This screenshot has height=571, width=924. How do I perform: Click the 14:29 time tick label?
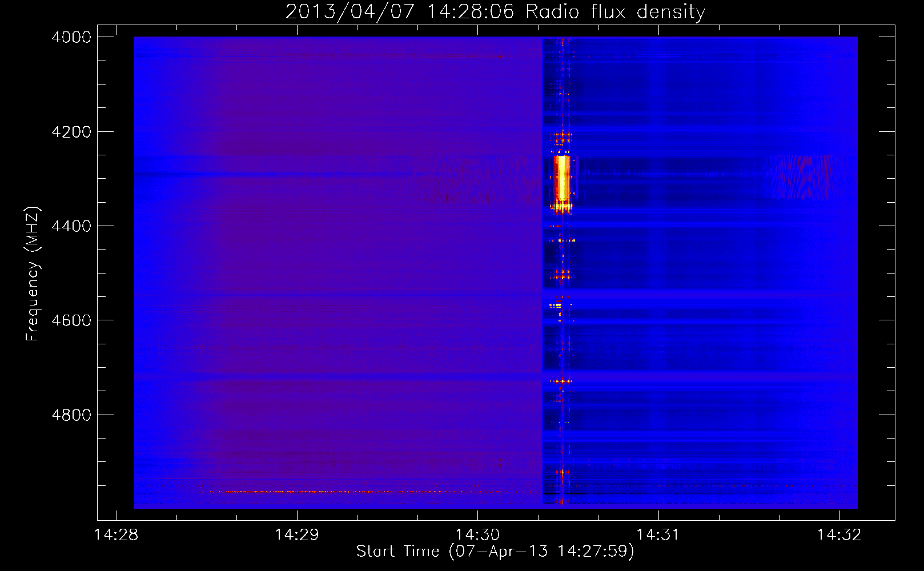297,534
